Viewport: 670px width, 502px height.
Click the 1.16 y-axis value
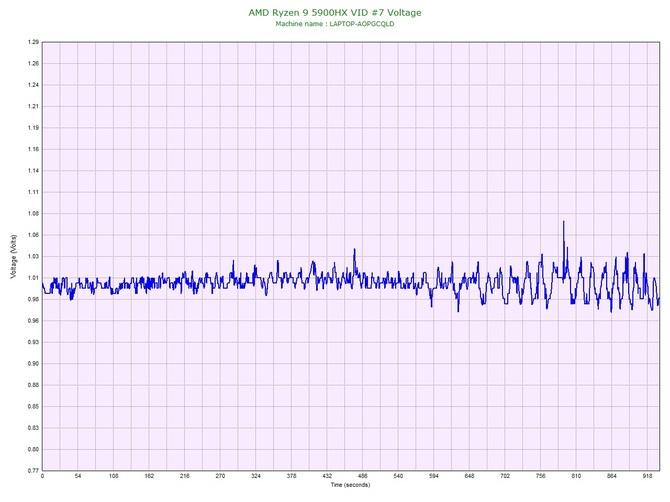[x=33, y=149]
